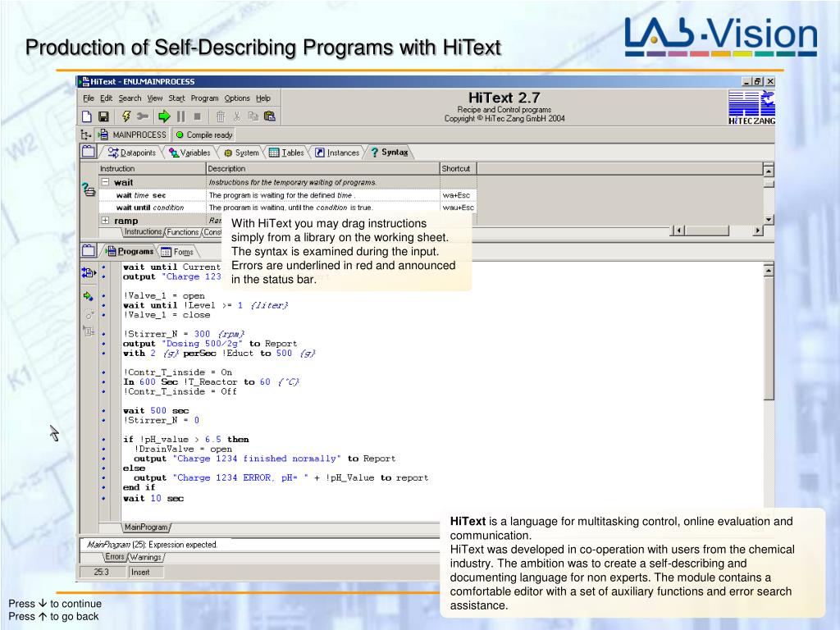Click the top icon in editor side toolbar
Screen dimensions: 840x630
click(89, 272)
